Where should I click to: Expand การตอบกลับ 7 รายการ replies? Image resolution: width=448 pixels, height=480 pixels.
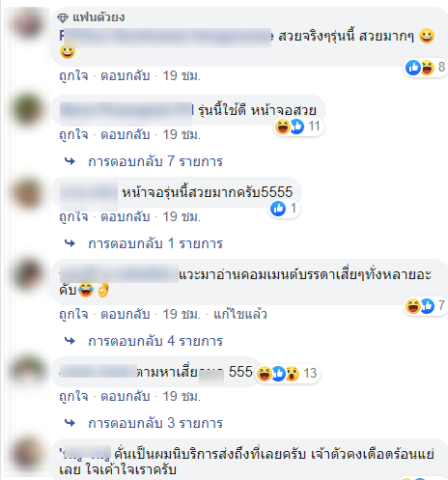point(155,161)
